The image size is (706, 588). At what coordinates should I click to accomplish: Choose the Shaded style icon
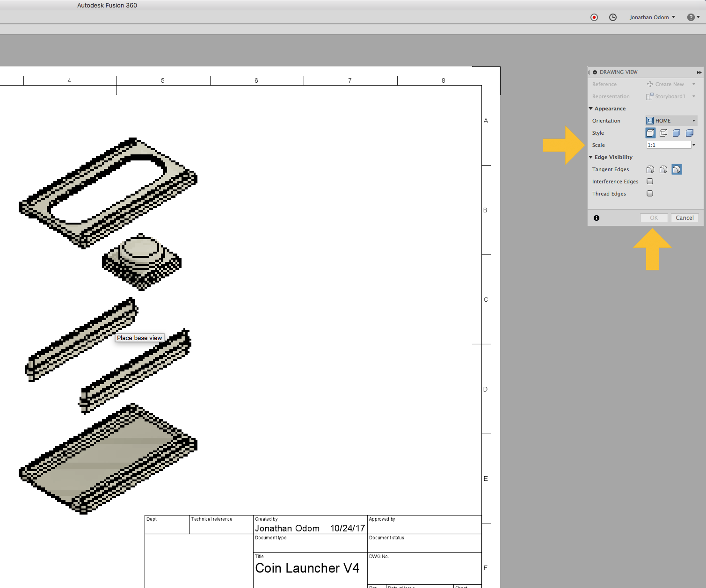point(677,133)
